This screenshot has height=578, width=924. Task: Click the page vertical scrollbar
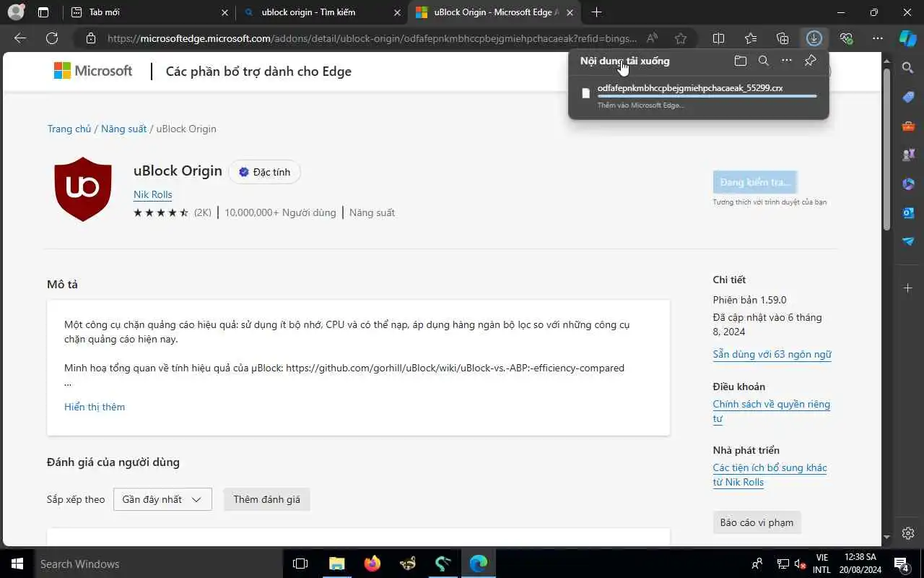[x=887, y=150]
